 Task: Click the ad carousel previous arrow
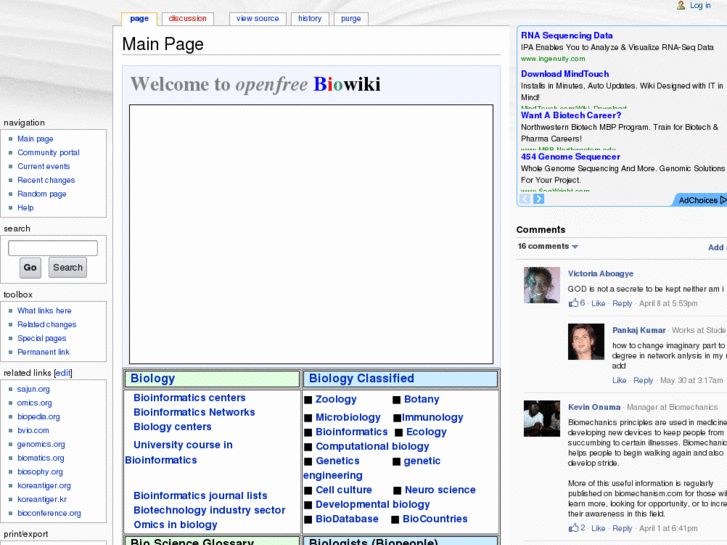tap(524, 199)
